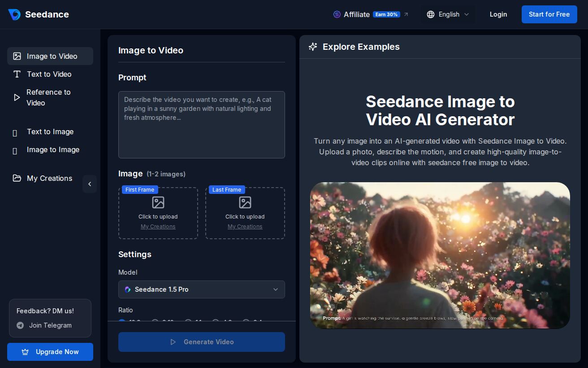The image size is (588, 368).
Task: Click the Affiliate purple circle icon
Action: pyautogui.click(x=337, y=14)
